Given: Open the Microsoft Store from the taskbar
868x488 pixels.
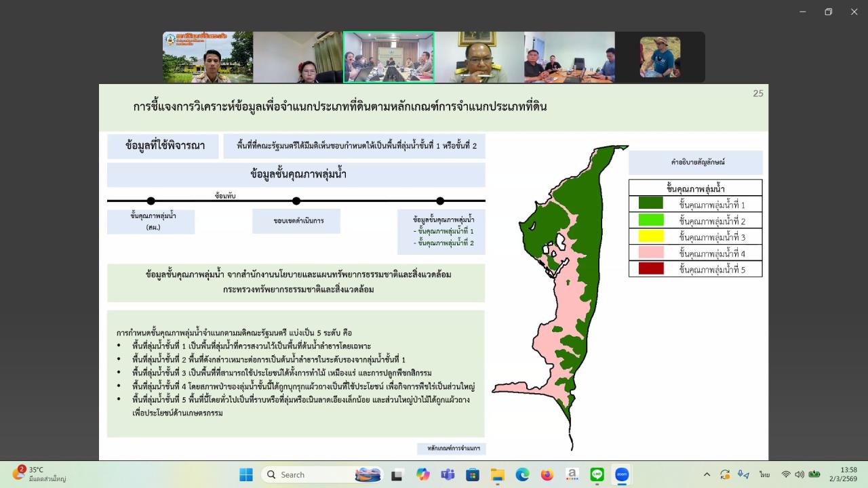Looking at the screenshot, I should [473, 474].
